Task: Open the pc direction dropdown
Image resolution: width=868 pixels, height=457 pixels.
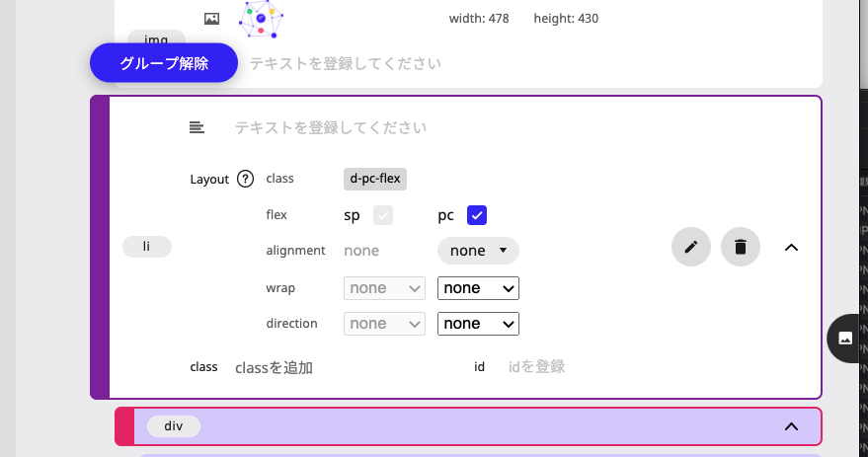Action: pyautogui.click(x=478, y=324)
